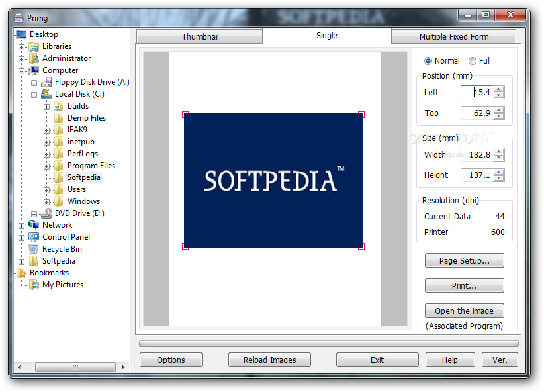
Task: Click the Program Files folder icon
Action: click(x=59, y=166)
